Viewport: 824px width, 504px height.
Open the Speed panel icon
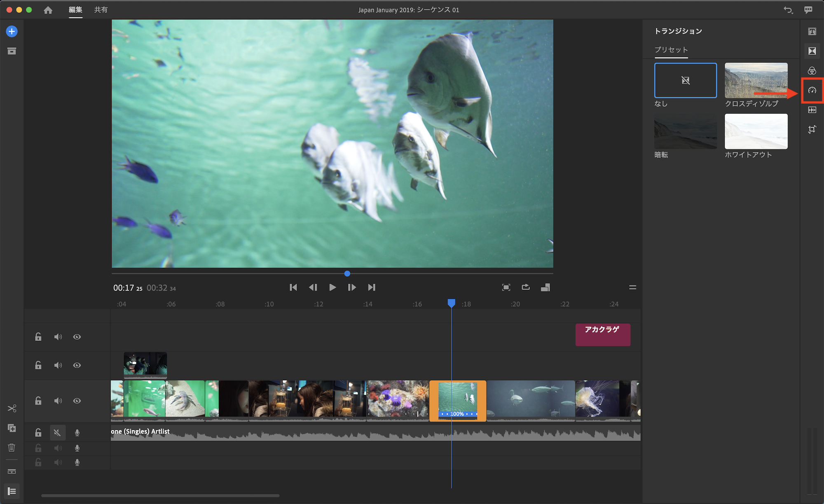point(812,90)
